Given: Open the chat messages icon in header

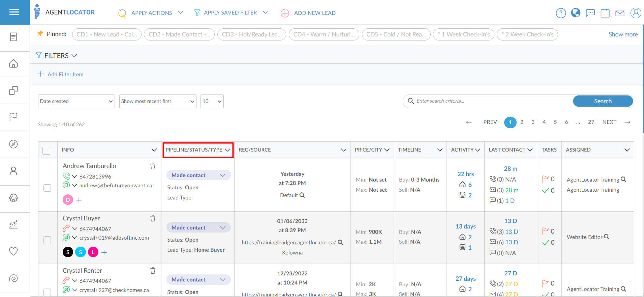Looking at the screenshot, I should tap(590, 13).
